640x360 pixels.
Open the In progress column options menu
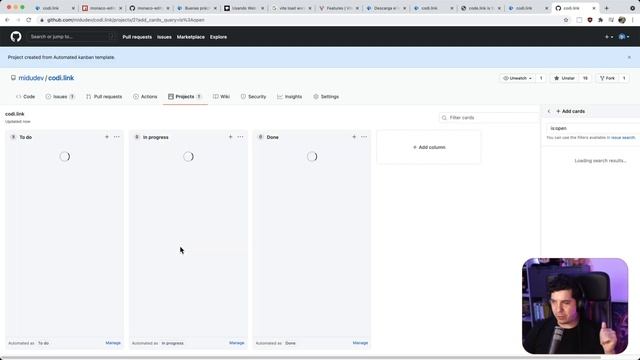point(240,137)
